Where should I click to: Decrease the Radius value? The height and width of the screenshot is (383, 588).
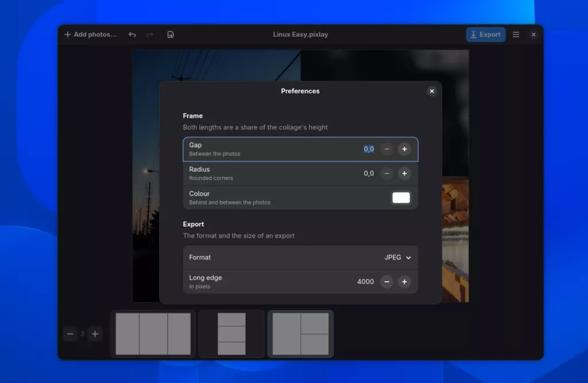[x=386, y=173]
